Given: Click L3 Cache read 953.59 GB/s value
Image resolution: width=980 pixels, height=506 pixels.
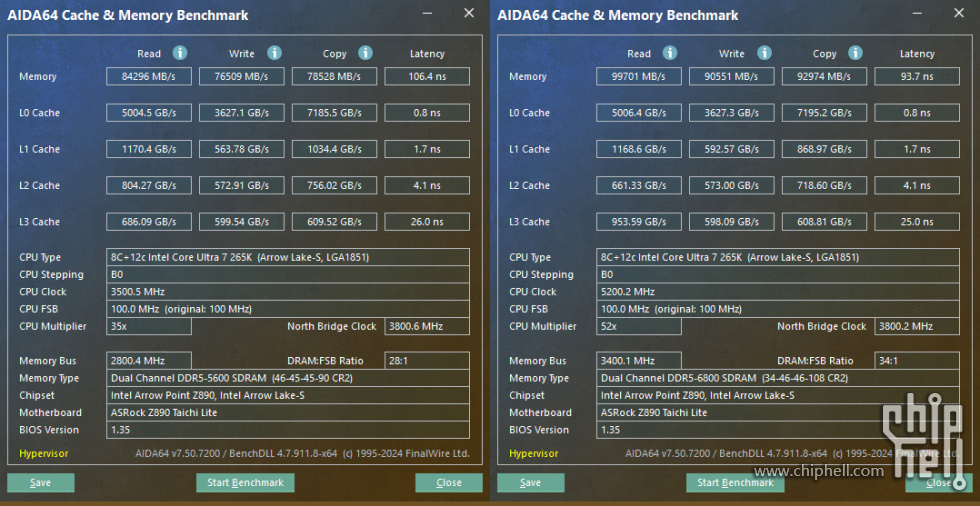Looking at the screenshot, I should pyautogui.click(x=639, y=221).
